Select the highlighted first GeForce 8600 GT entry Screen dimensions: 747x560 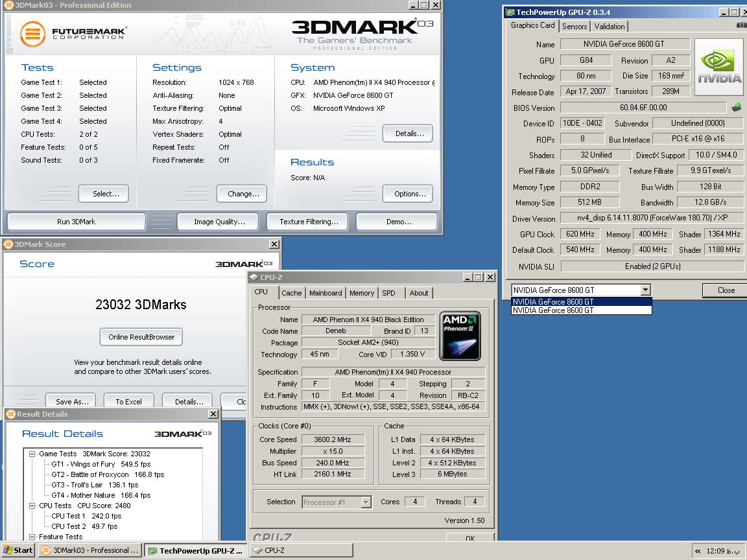click(581, 301)
